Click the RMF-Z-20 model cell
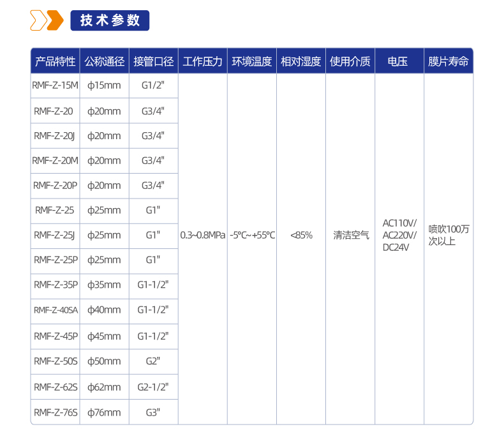504x436 pixels. tap(56, 111)
